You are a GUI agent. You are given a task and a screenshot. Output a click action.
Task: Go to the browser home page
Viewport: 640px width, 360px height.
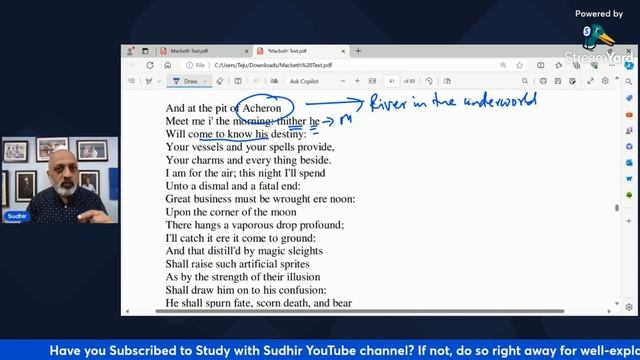168,65
